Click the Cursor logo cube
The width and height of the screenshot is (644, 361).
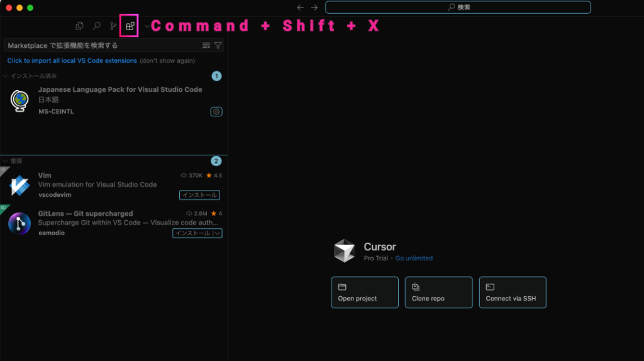pos(344,250)
